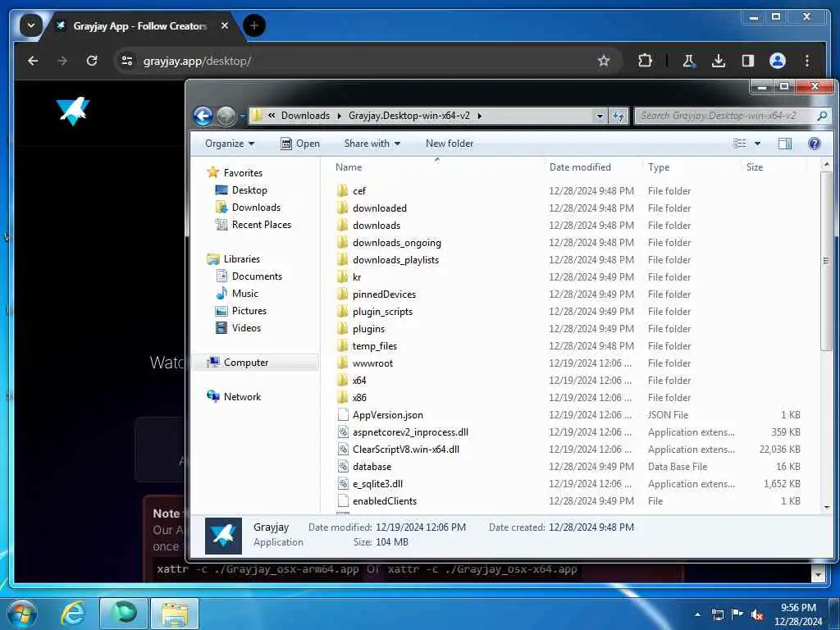Click the Chrome back arrow
This screenshot has height=630, width=840.
(33, 61)
